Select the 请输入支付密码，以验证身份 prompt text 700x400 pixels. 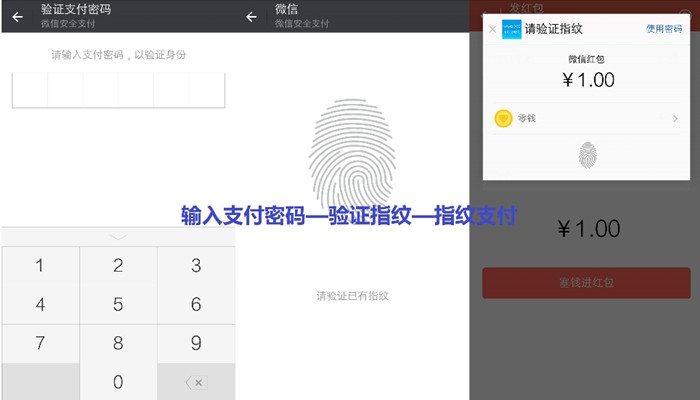click(118, 55)
